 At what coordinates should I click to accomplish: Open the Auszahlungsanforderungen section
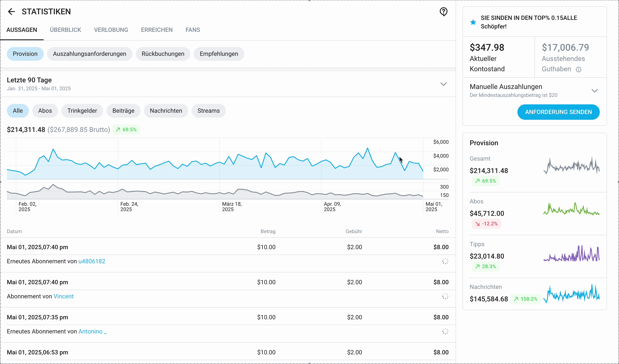coord(89,54)
